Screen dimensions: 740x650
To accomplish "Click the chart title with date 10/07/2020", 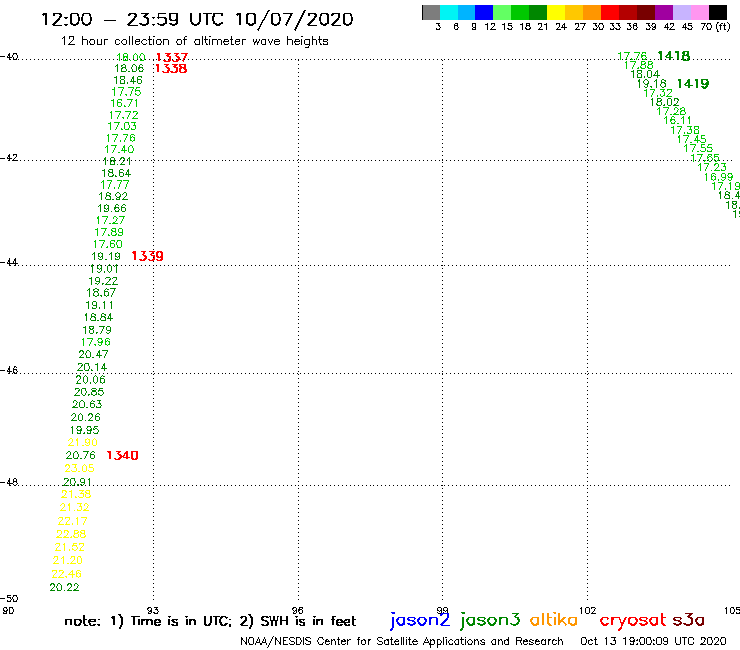I will [x=197, y=19].
